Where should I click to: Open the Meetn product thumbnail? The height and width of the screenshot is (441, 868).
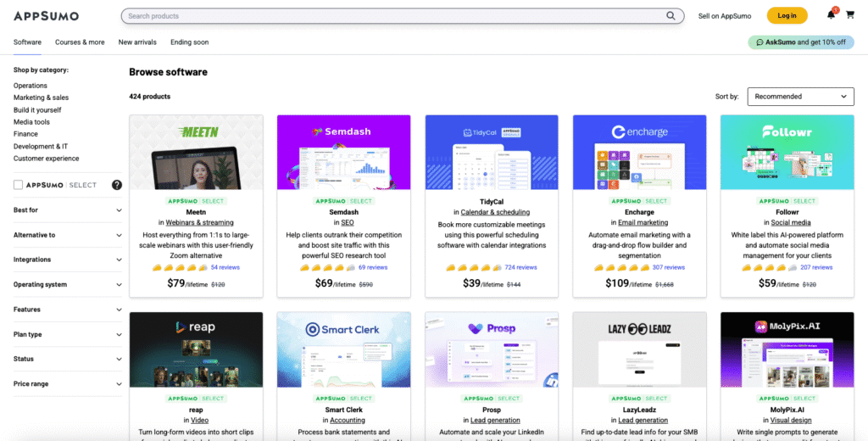click(x=196, y=153)
